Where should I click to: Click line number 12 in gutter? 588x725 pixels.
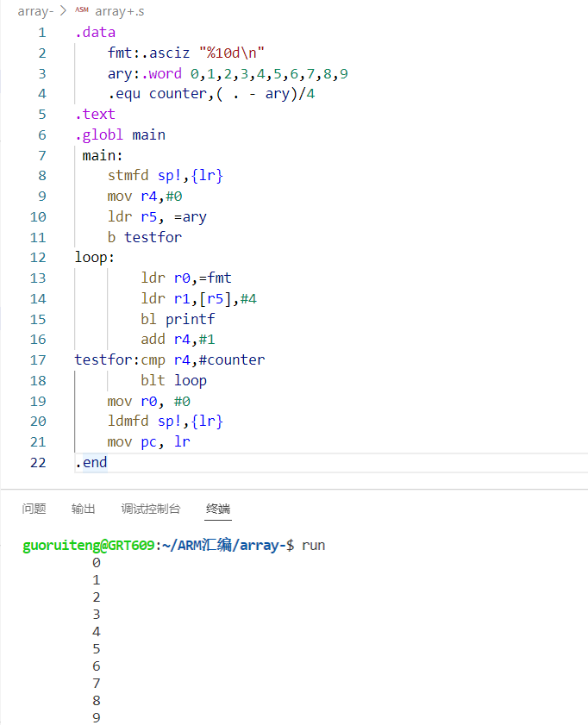click(x=38, y=258)
